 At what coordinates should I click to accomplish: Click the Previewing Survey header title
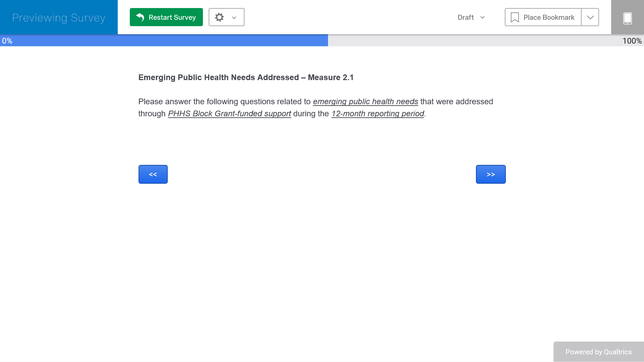pyautogui.click(x=59, y=17)
